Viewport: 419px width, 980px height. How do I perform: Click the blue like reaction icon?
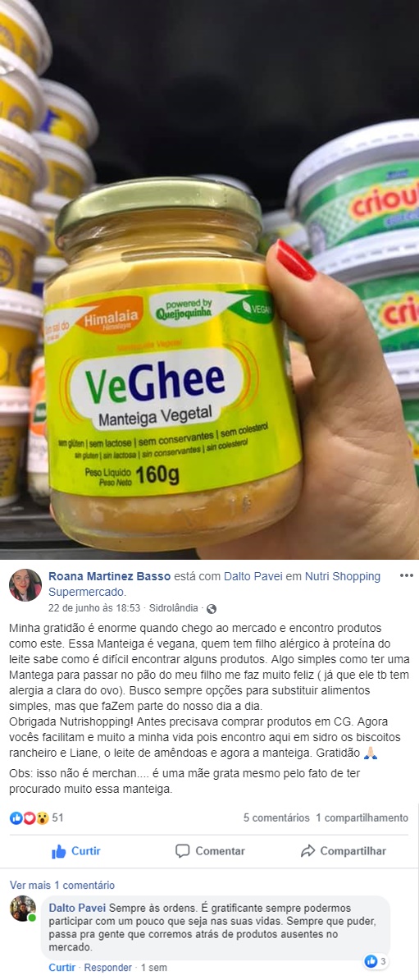pos(16,817)
